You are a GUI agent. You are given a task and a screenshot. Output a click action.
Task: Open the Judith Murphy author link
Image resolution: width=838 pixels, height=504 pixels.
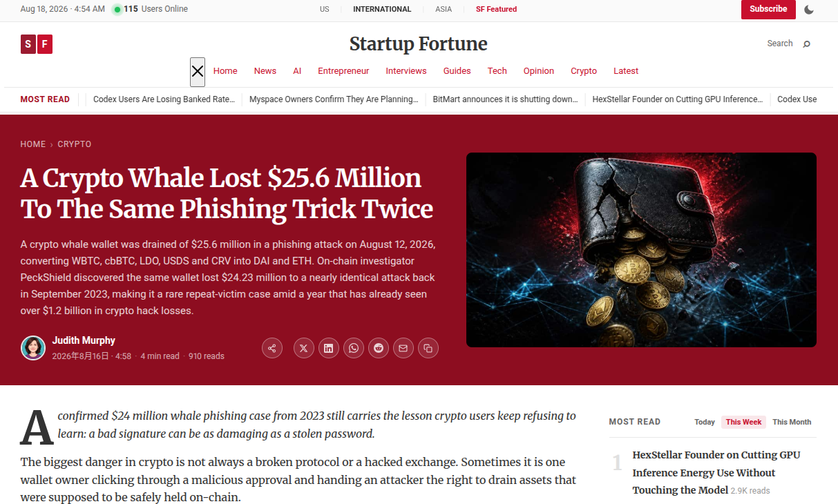[x=84, y=340]
